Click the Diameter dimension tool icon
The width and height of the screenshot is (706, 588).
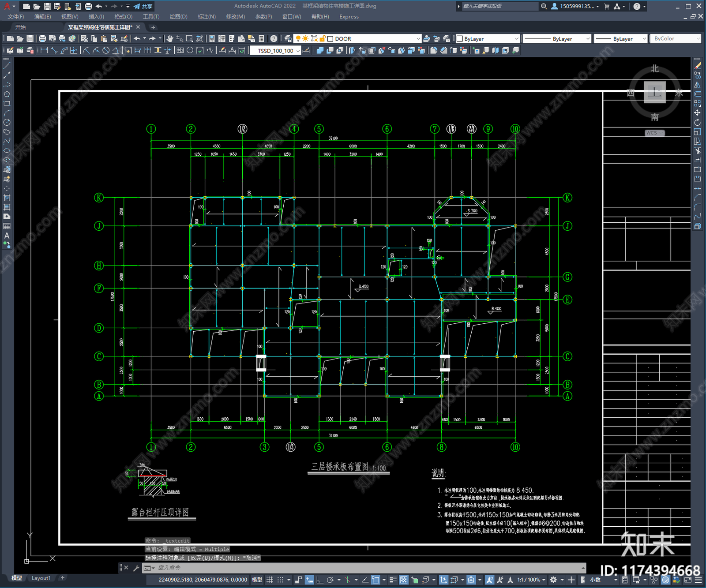(106, 50)
